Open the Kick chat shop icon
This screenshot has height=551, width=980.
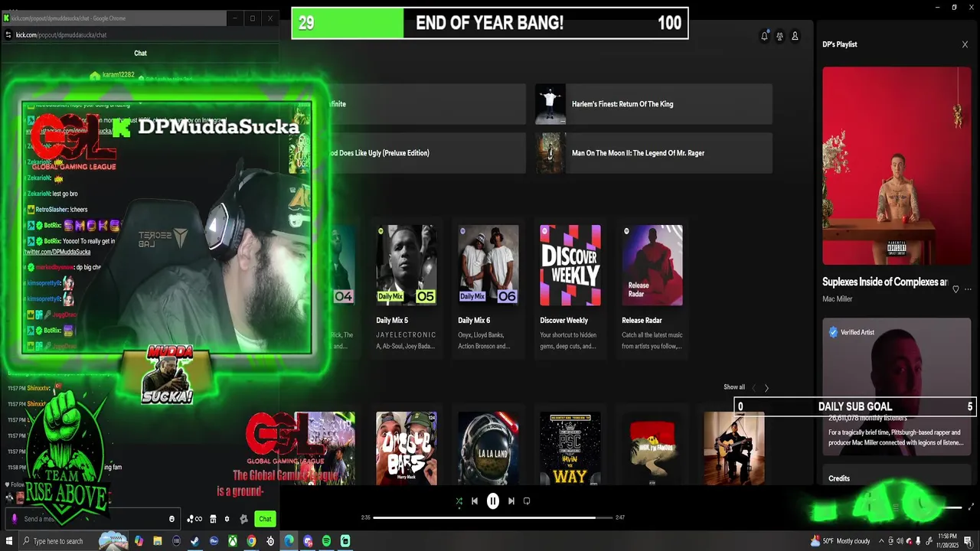coord(213,519)
